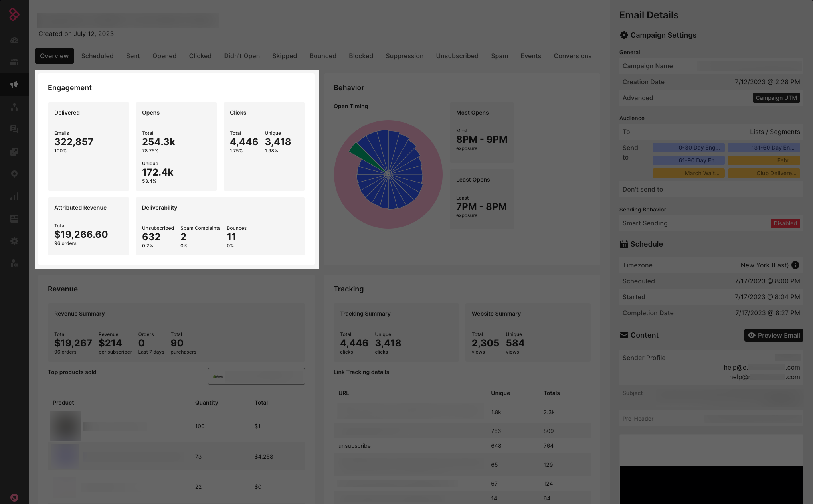Click the compass icon at sidebar bottom
Viewport: 813px width, 504px height.
coord(14,497)
